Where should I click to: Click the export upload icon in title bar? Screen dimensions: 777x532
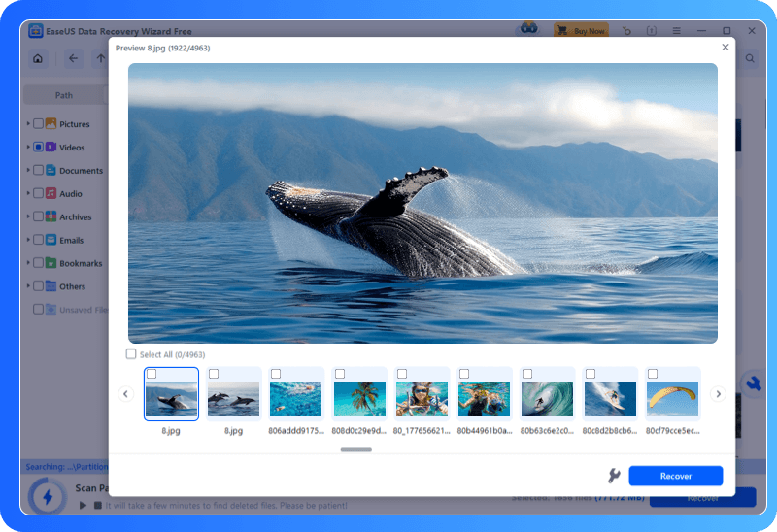coord(652,31)
